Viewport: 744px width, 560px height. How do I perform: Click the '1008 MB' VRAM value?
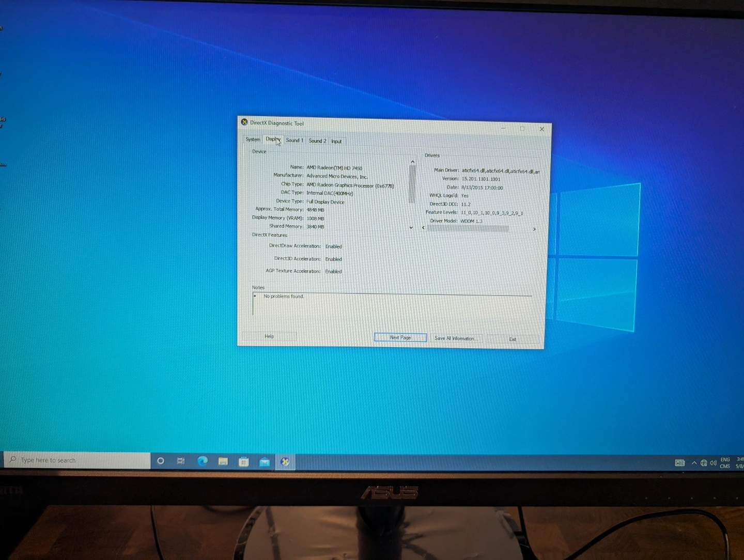point(315,219)
